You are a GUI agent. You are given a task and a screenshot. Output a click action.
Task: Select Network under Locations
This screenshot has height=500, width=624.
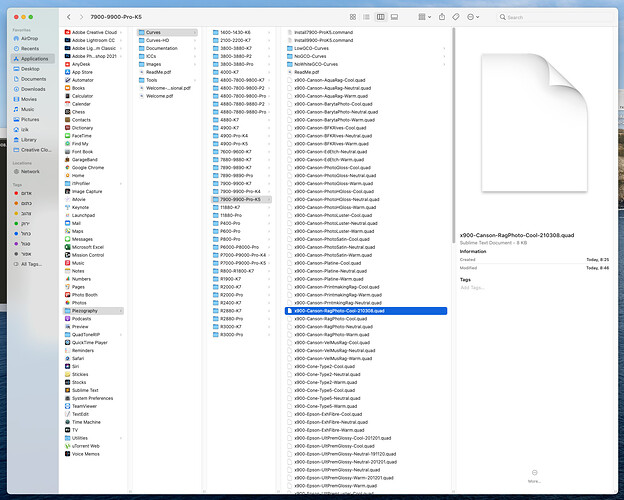point(31,171)
